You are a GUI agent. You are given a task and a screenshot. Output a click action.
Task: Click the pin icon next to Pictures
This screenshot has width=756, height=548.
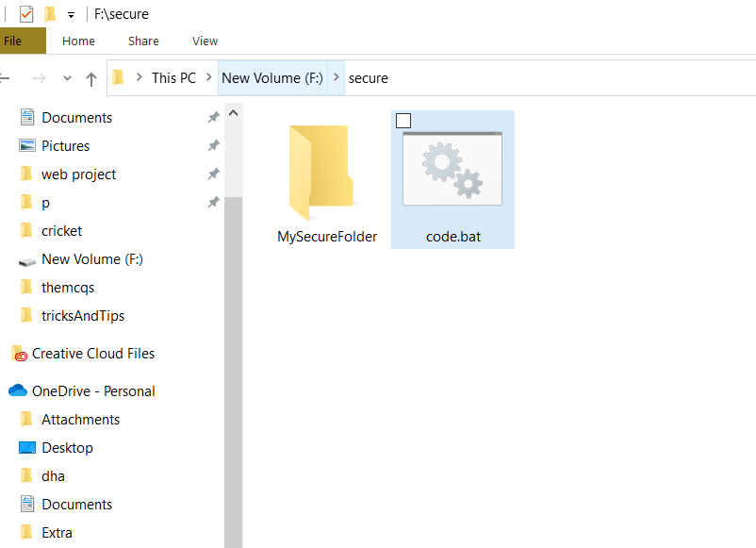point(214,145)
